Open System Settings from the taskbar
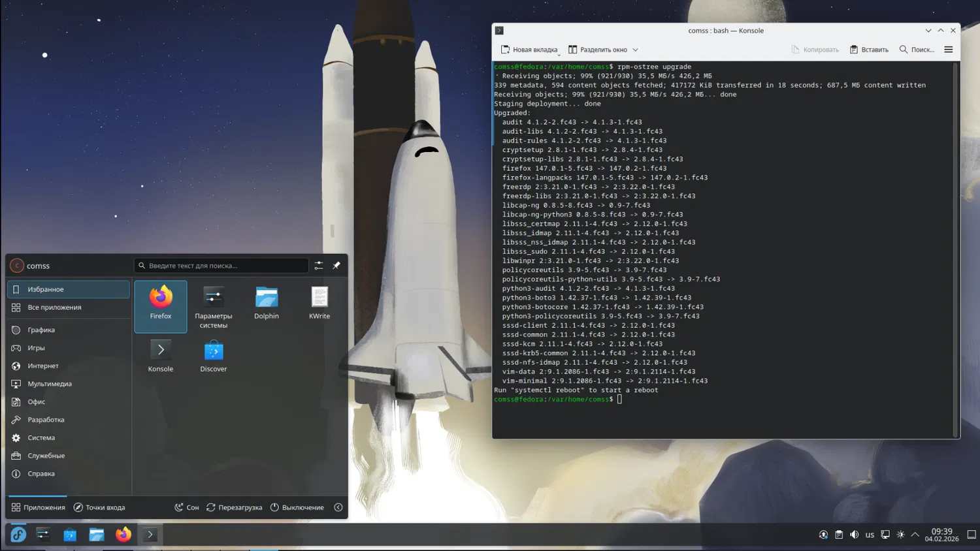 pyautogui.click(x=43, y=535)
